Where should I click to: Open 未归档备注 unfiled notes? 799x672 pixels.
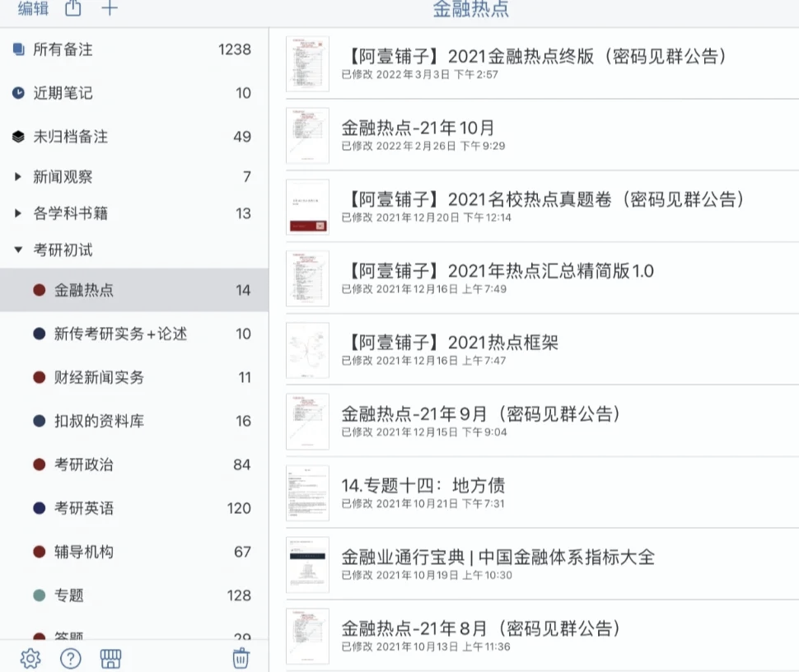134,136
